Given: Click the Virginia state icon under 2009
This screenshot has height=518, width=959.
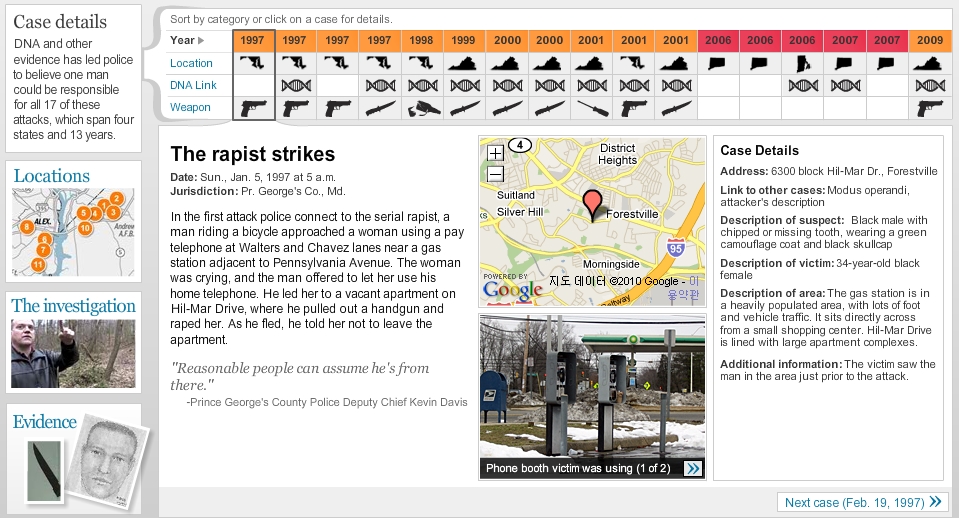Looking at the screenshot, I should (x=928, y=63).
